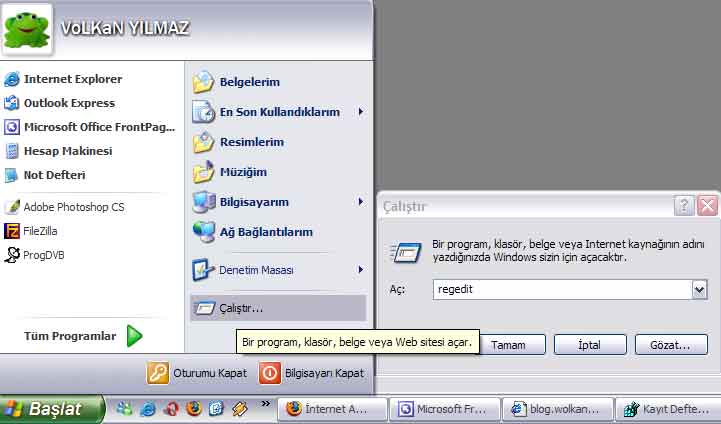Switch to Kayıt Defte... registry taskbar window

coord(669,409)
